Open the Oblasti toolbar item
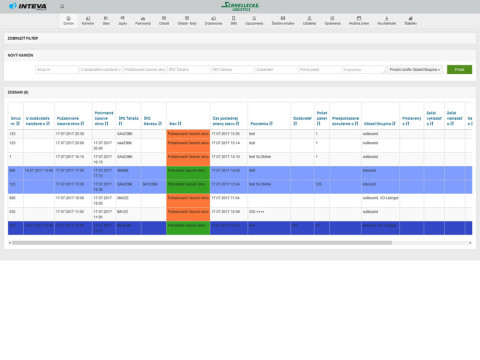Screen dimensions: 480x360 click(x=164, y=21)
